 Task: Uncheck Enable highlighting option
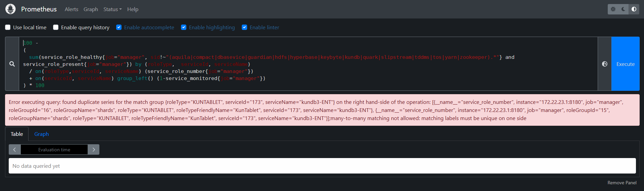click(184, 27)
